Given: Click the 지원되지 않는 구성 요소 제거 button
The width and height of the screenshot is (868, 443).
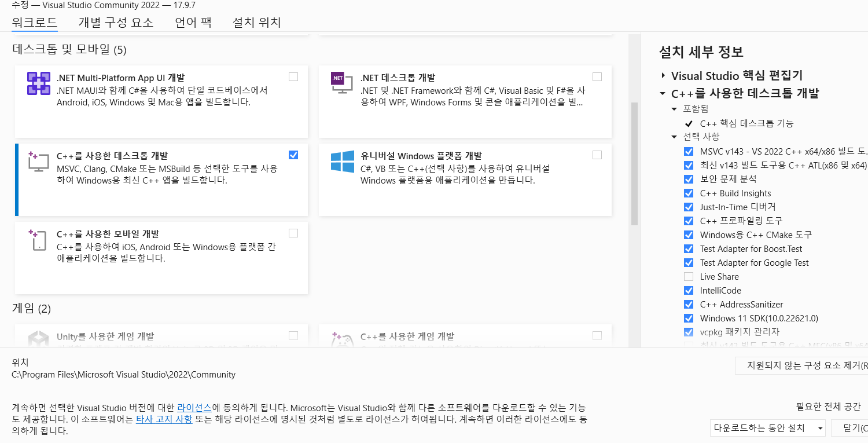Looking at the screenshot, I should 801,365.
